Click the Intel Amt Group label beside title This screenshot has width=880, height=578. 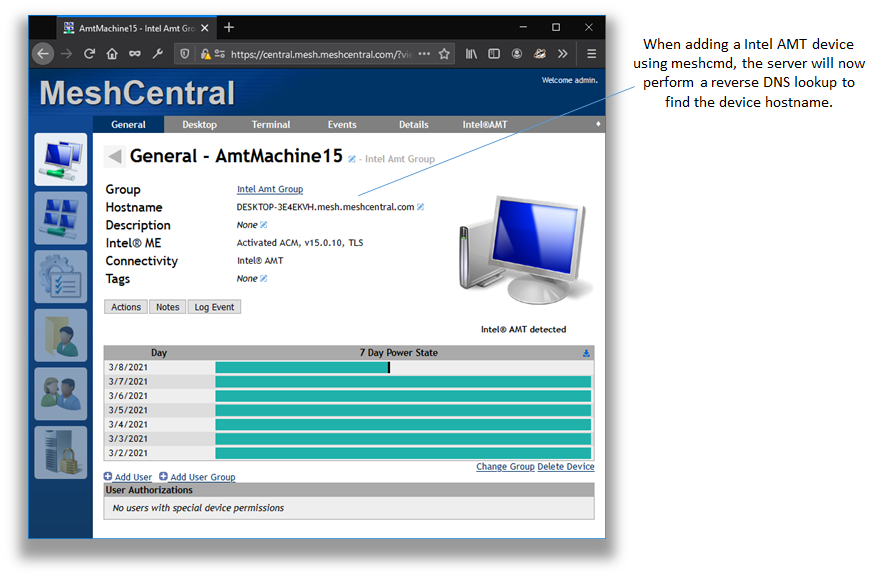[400, 159]
